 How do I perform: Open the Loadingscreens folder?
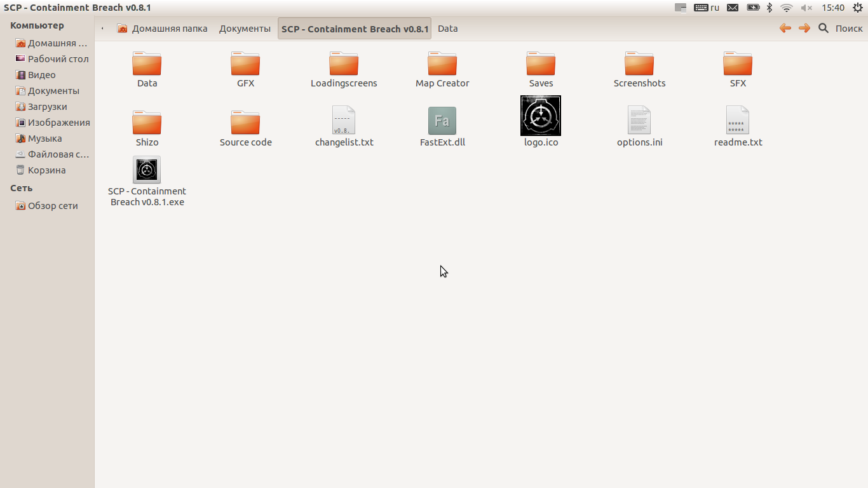click(x=344, y=64)
